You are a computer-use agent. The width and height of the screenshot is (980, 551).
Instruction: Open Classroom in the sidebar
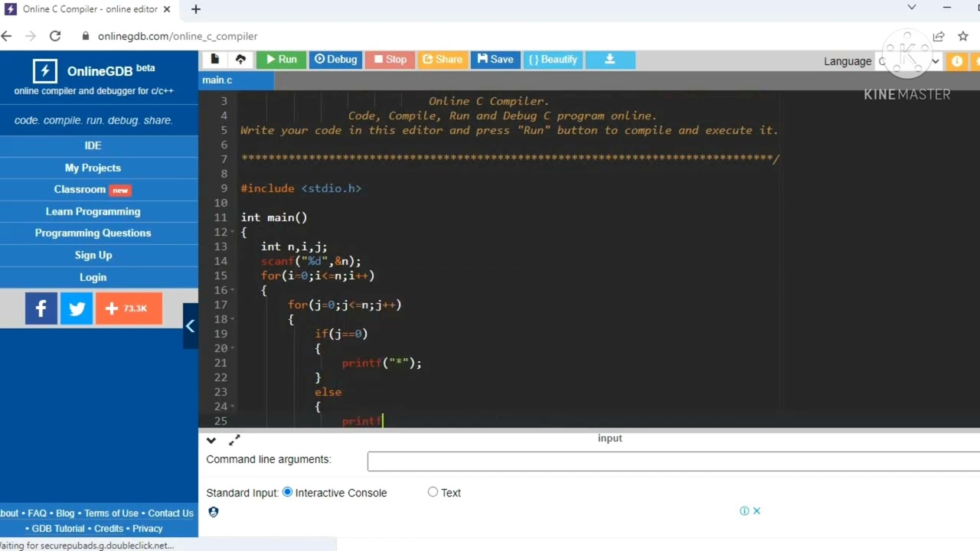point(93,189)
